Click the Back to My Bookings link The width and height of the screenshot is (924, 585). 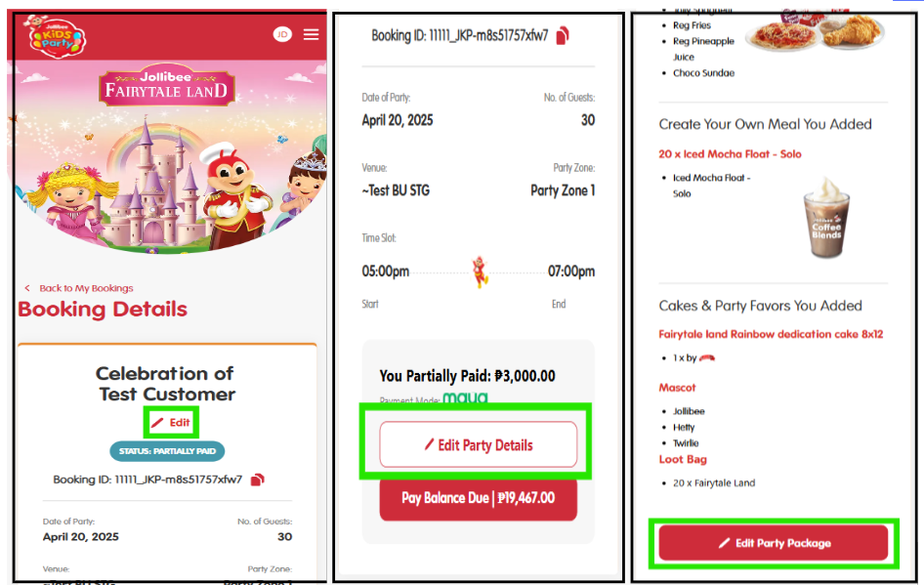click(86, 288)
